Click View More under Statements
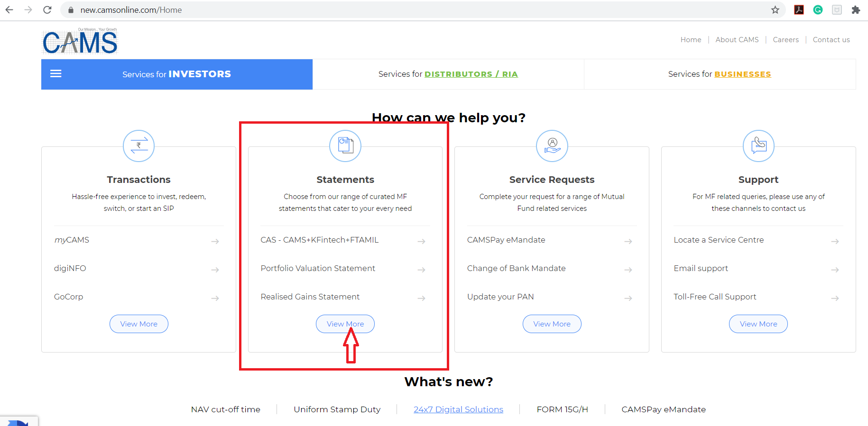Viewport: 868px width, 426px height. coord(345,324)
